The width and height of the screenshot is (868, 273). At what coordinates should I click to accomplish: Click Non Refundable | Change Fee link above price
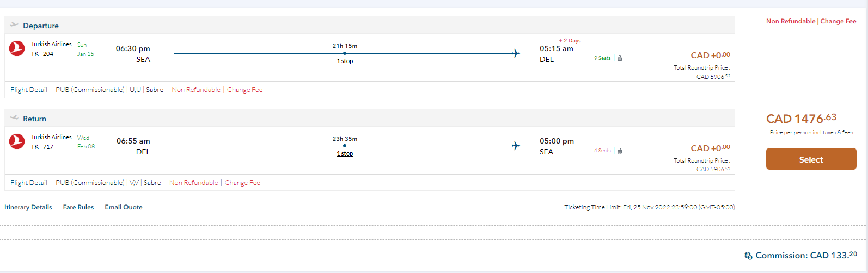pos(811,21)
